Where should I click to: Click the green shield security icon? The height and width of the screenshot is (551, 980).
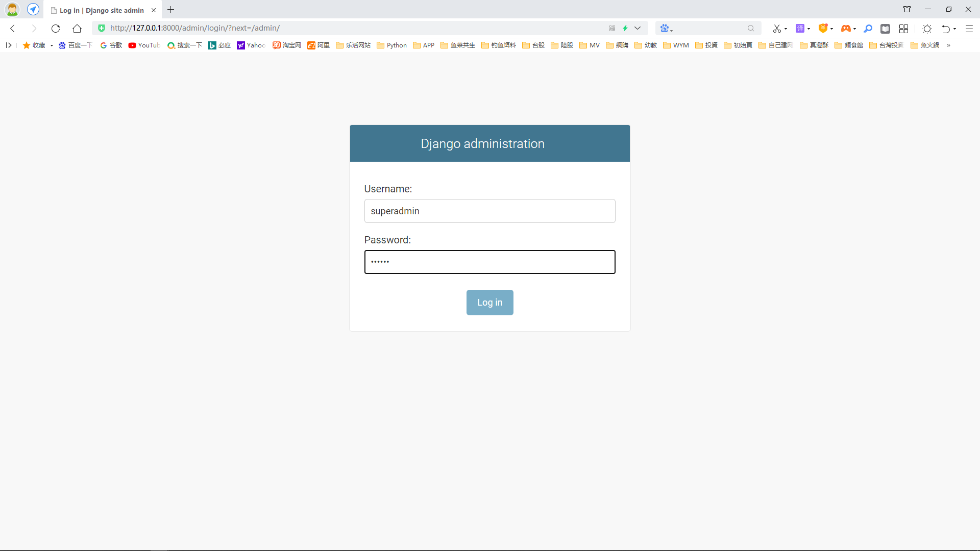coord(102,28)
